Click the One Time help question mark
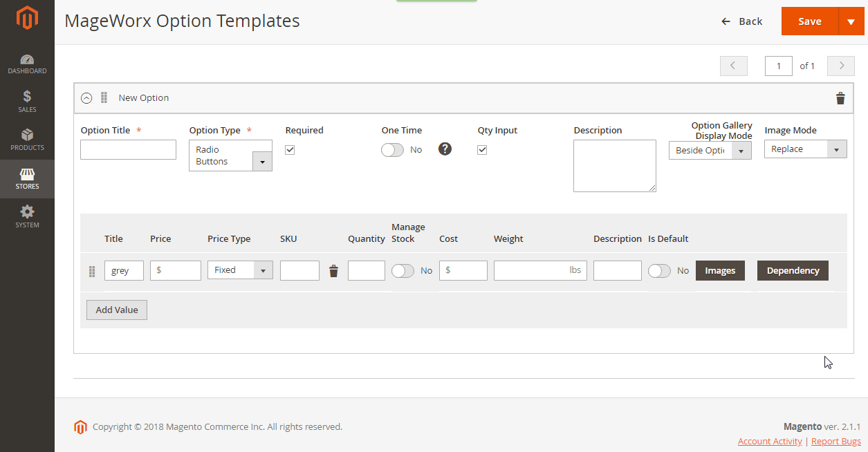 (445, 149)
